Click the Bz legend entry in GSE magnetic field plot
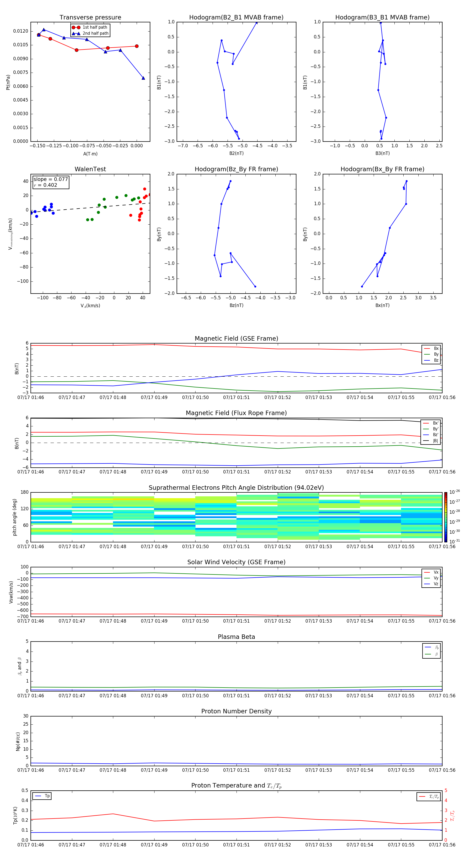 pyautogui.click(x=431, y=360)
